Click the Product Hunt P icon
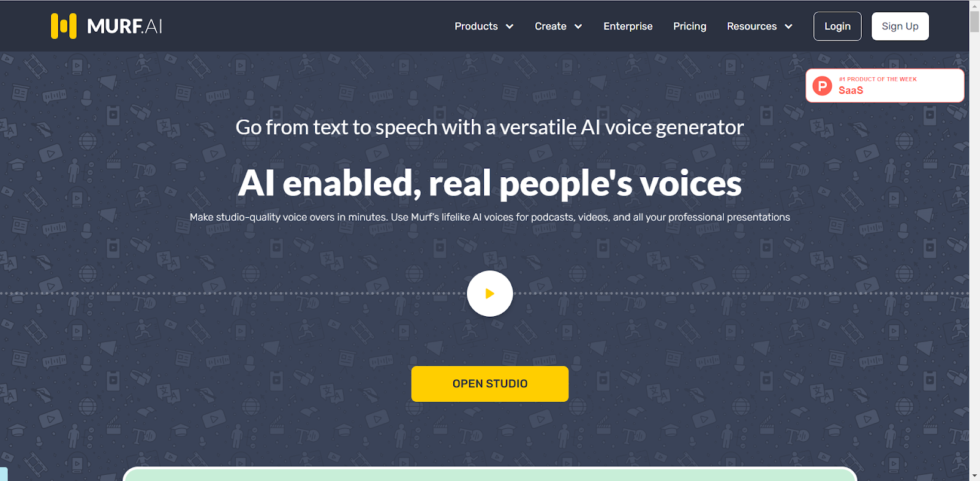 (822, 86)
